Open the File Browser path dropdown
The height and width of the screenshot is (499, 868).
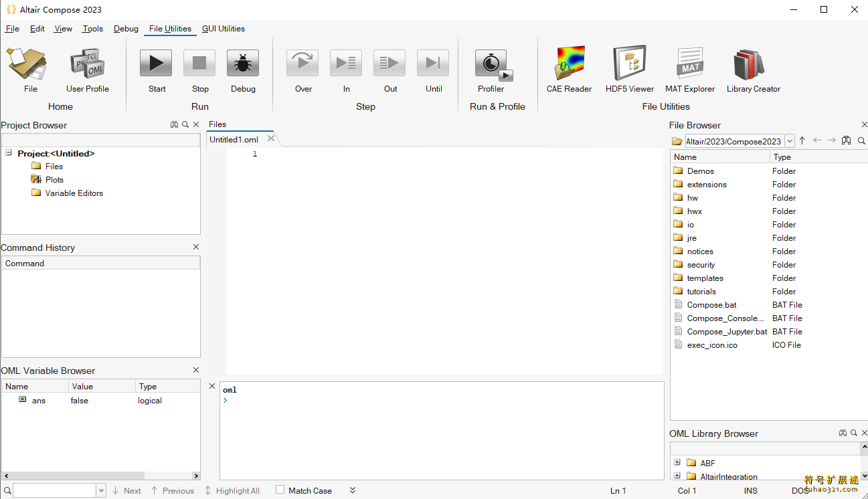tap(790, 141)
